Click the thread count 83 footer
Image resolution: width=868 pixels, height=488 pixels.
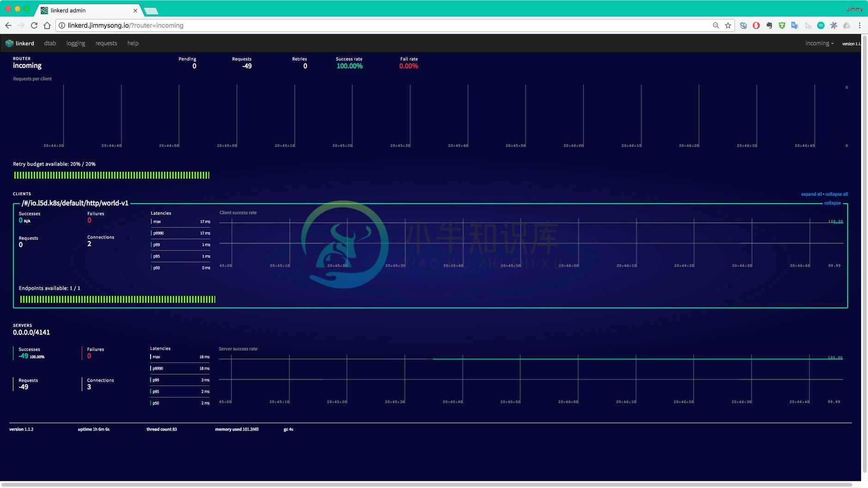pyautogui.click(x=162, y=429)
